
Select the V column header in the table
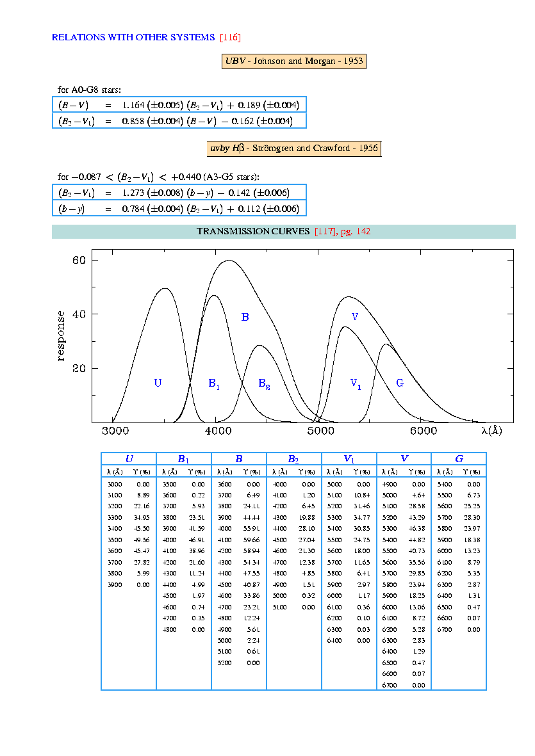click(x=404, y=459)
